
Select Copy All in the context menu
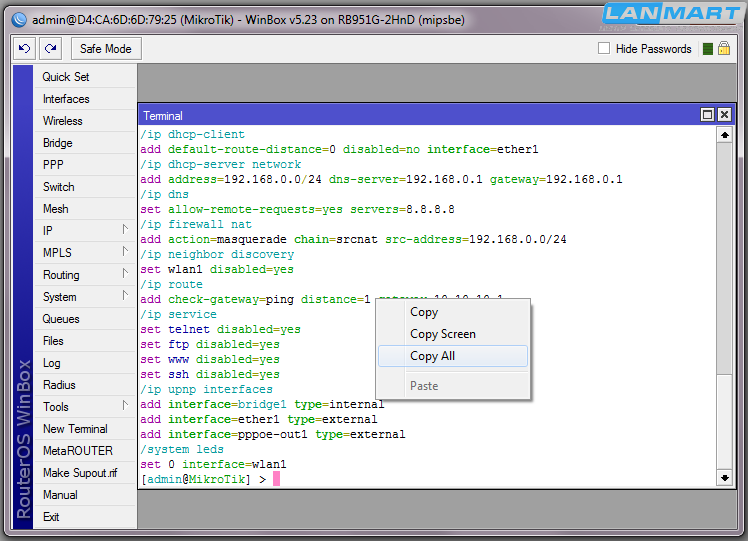point(453,356)
